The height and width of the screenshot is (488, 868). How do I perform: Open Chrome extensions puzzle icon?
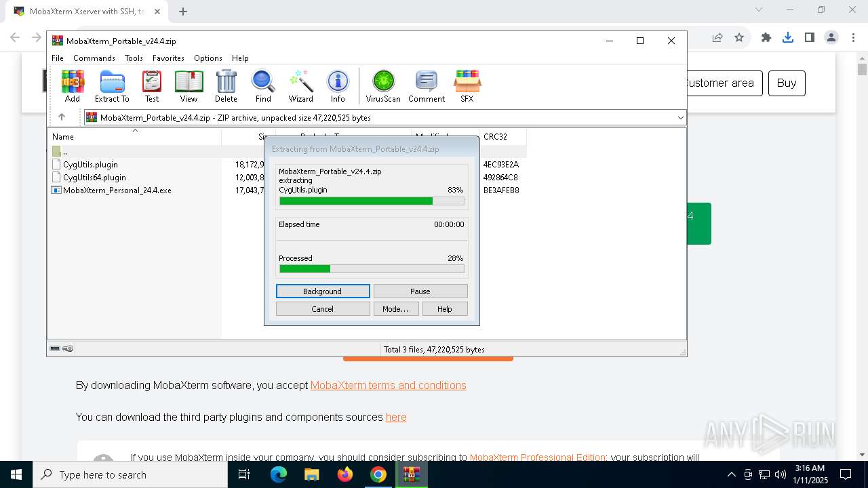click(766, 38)
